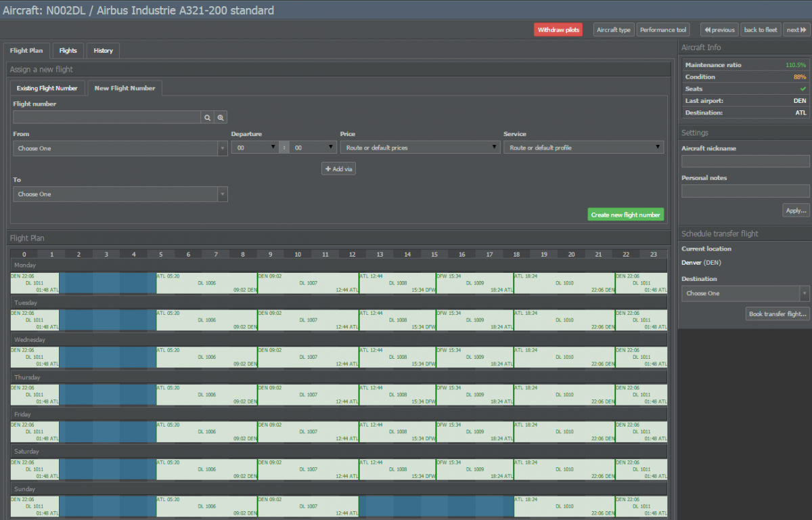Click the Last airport DEN value
Screen dimensions: 812x520
point(800,101)
